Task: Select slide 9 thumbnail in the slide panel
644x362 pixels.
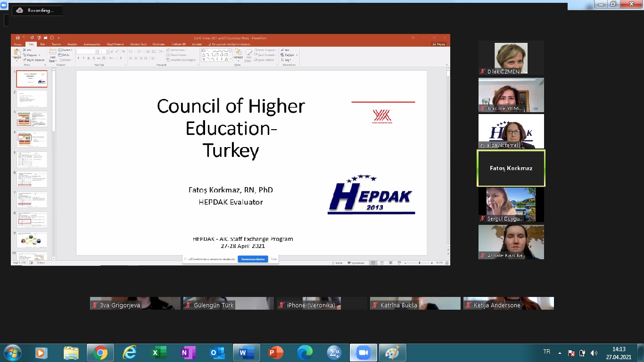Action: click(x=32, y=239)
